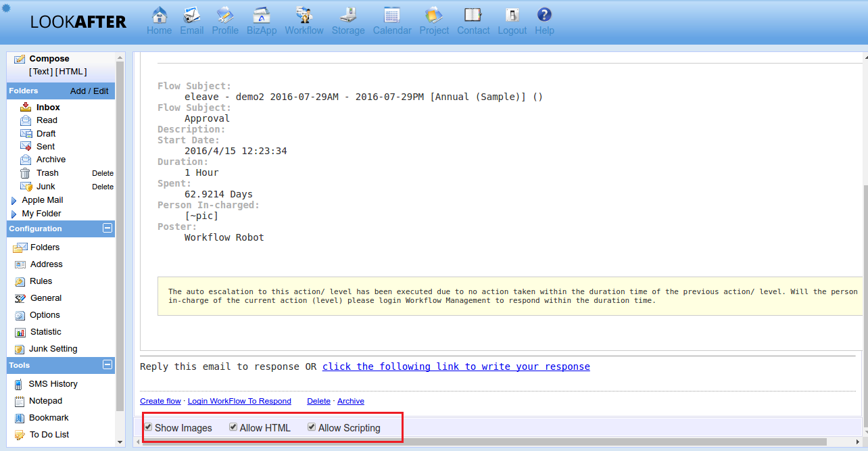The image size is (868, 451).
Task: Click the link to write your response
Action: coord(456,366)
